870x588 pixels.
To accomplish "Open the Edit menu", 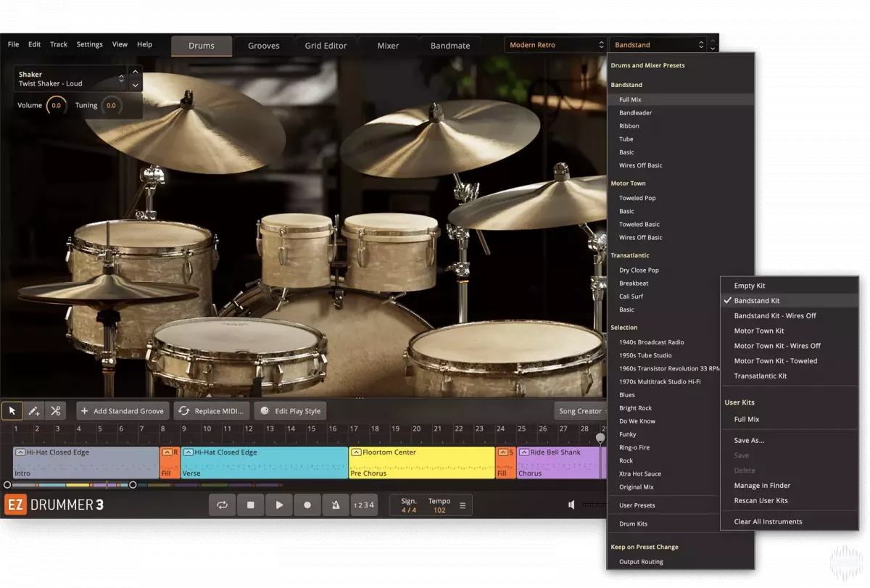I will click(34, 44).
